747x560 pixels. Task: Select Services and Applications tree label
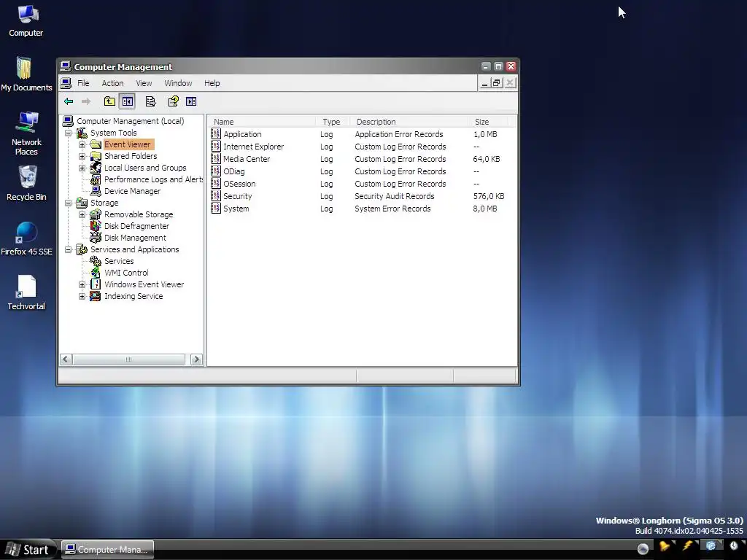(x=135, y=249)
